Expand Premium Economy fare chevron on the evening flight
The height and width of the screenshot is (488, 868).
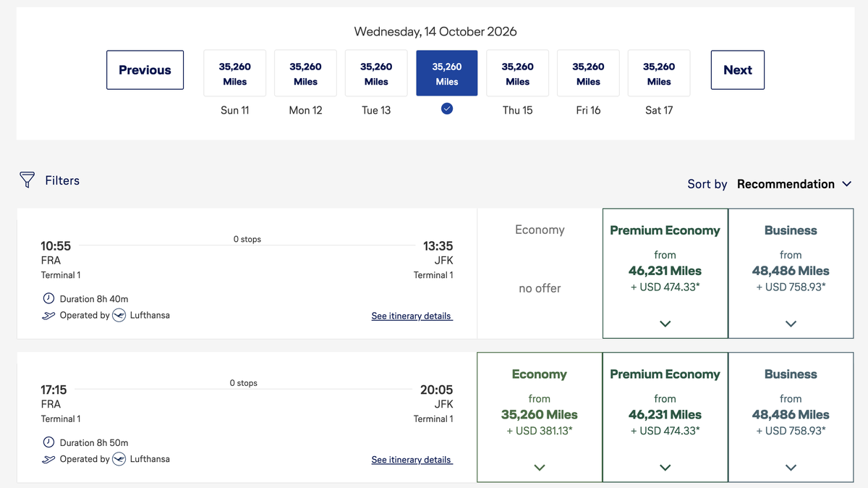(x=664, y=468)
